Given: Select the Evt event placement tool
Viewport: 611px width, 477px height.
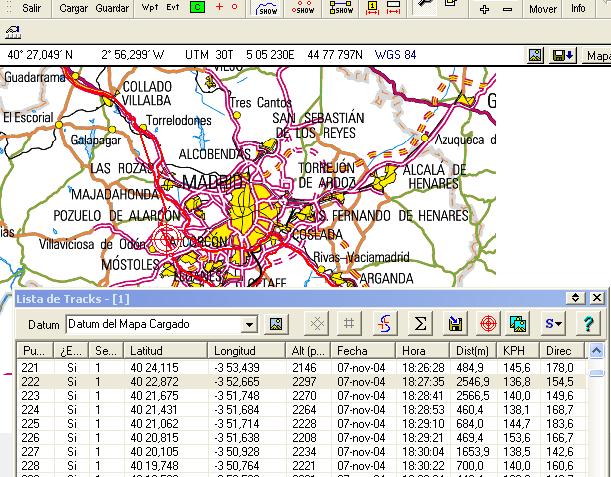Looking at the screenshot, I should click(173, 7).
